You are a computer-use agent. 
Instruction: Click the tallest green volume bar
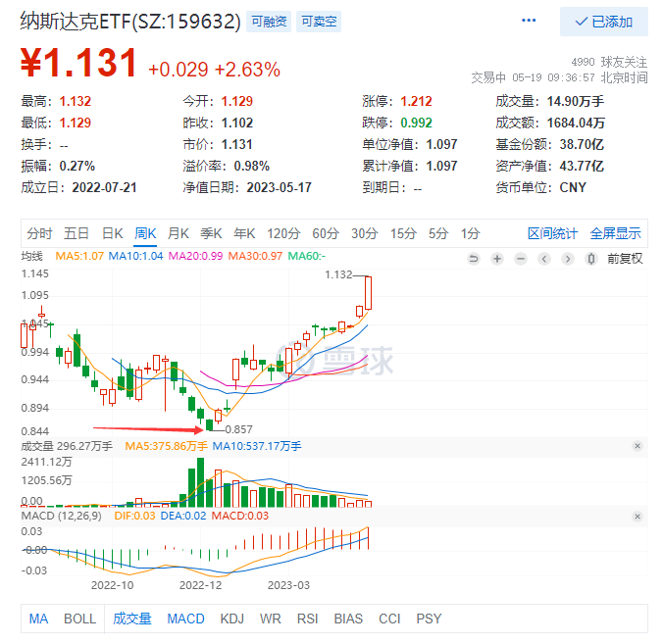coord(200,482)
